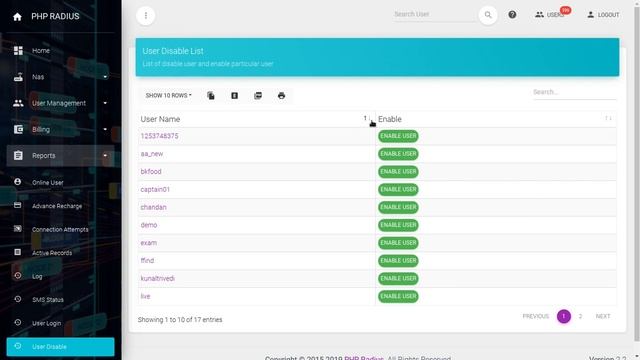Screen dimensions: 640x360
Task: Click the Active Records list icon
Action: point(18,252)
